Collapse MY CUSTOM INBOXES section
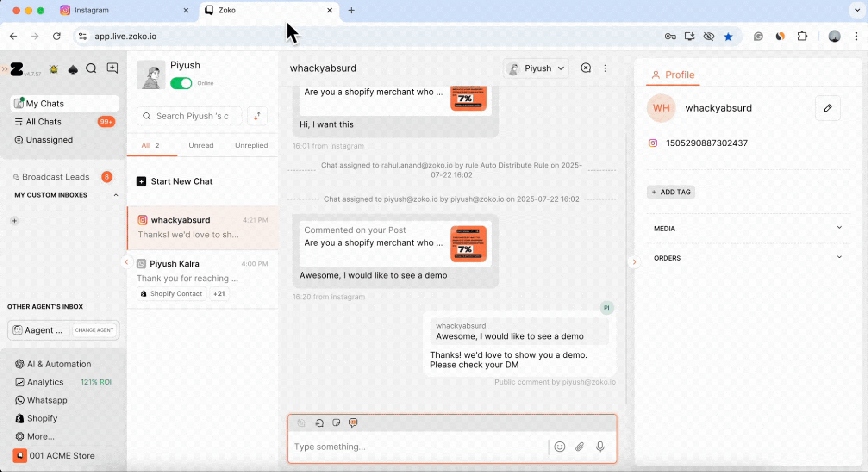This screenshot has height=472, width=868. (116, 195)
